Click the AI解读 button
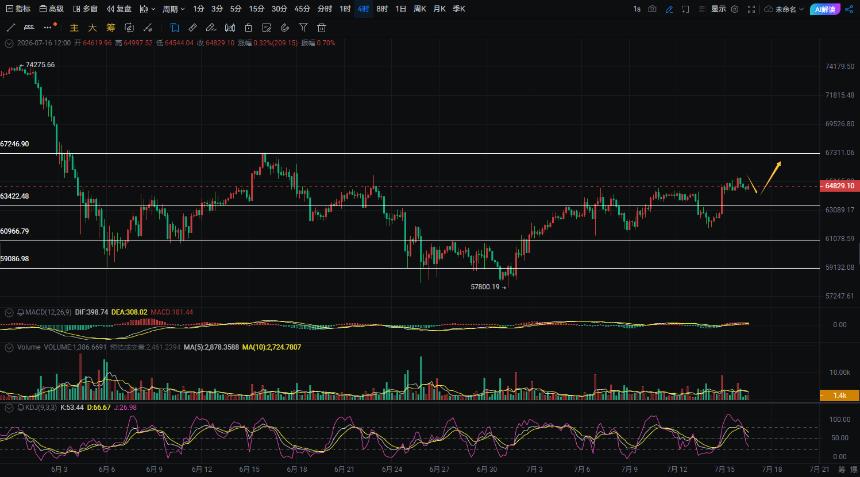 click(825, 9)
